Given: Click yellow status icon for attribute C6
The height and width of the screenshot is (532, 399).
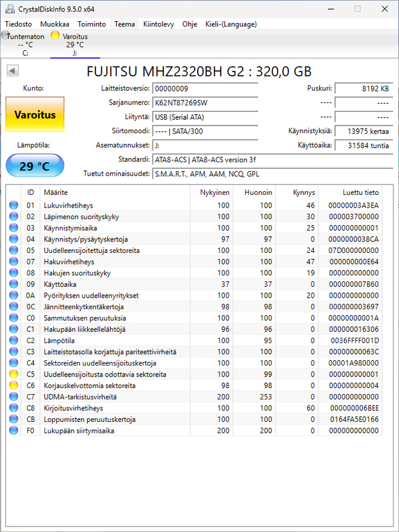Looking at the screenshot, I should tap(13, 386).
